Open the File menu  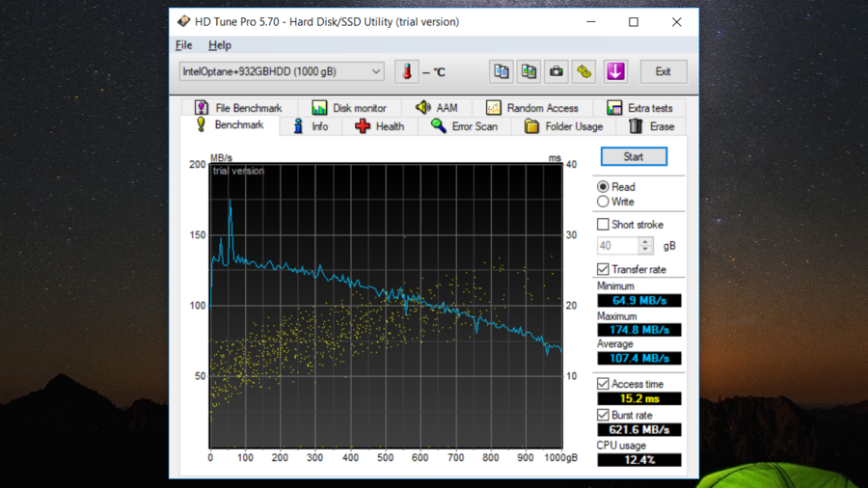183,45
